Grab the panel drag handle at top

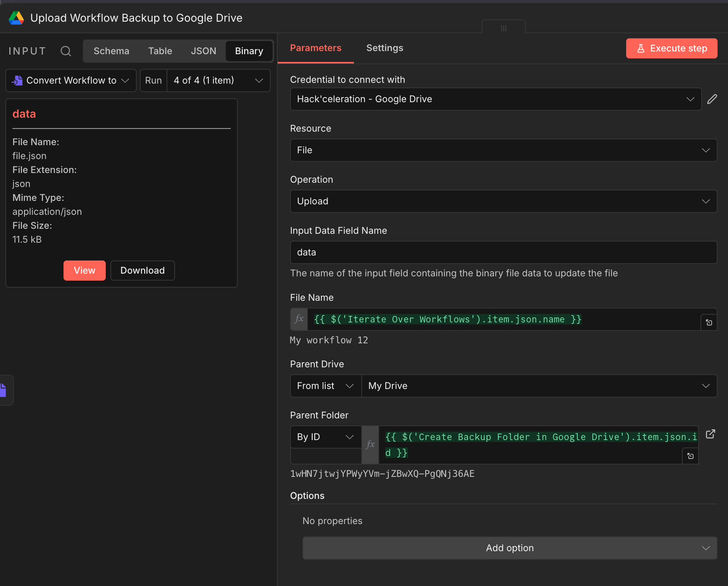[x=504, y=28]
